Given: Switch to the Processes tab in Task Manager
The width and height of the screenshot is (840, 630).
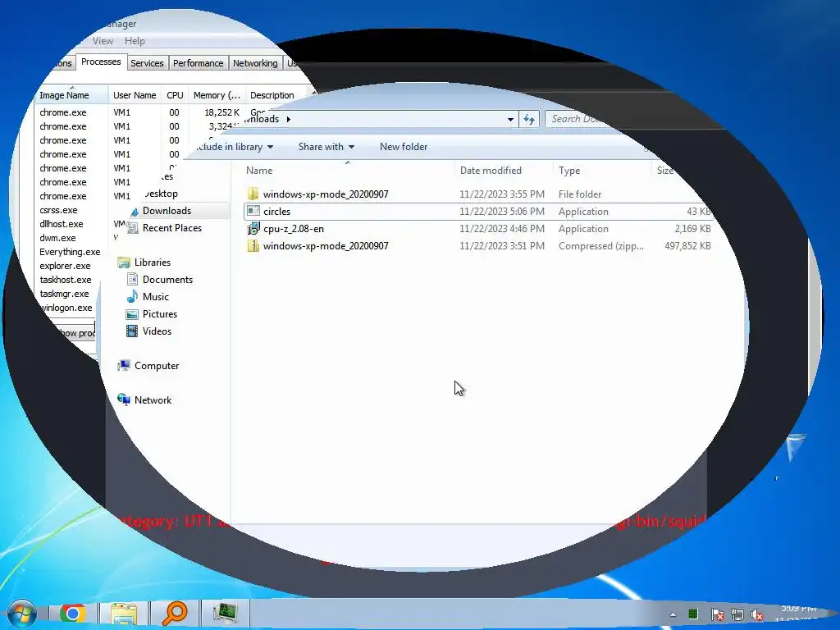Looking at the screenshot, I should pos(101,62).
